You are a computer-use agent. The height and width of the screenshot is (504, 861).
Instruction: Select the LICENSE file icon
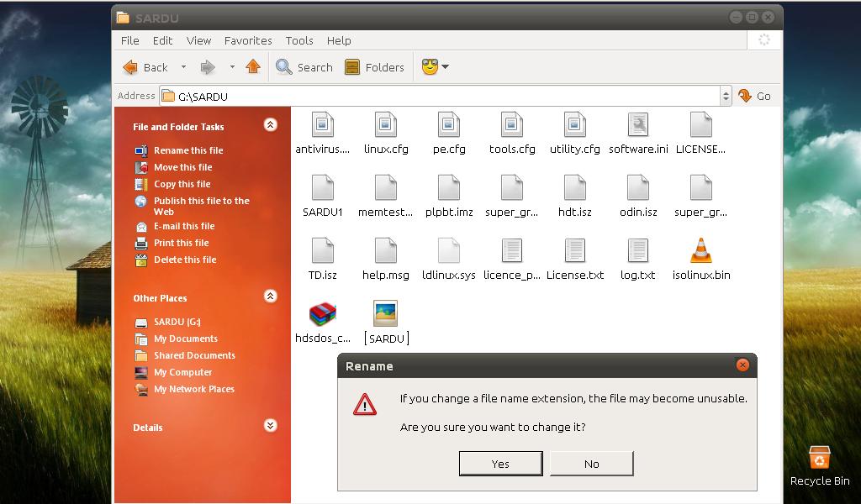point(700,134)
